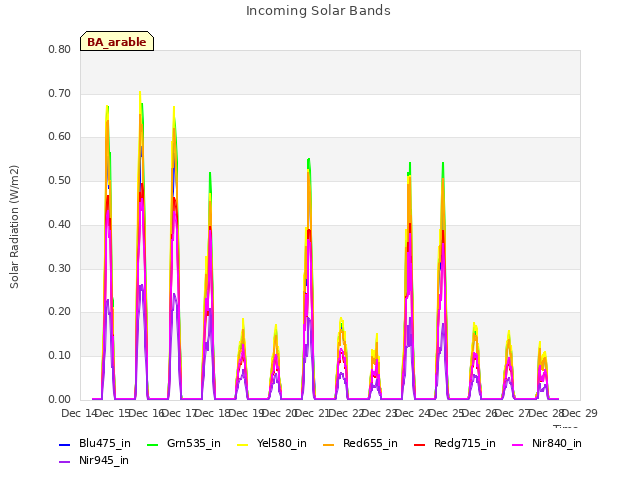Click the red Redg715_in legend color marker
640x480 pixels.
[420, 444]
